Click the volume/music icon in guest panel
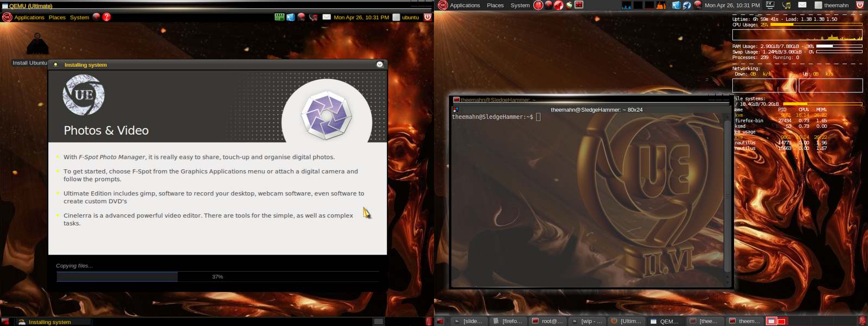The height and width of the screenshot is (326, 868). tap(313, 17)
